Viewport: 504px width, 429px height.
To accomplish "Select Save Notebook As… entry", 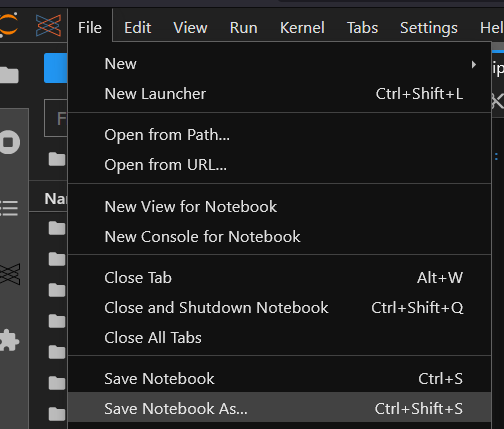I will (279, 409).
